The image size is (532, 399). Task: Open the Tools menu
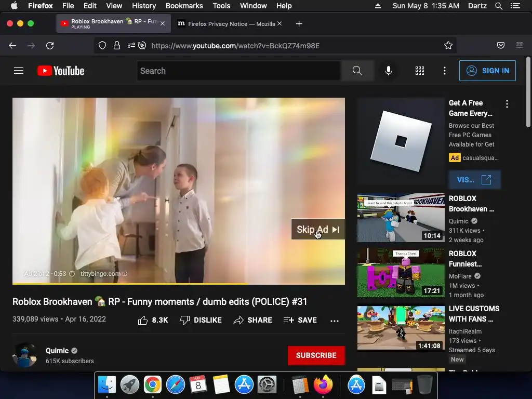[x=221, y=6]
